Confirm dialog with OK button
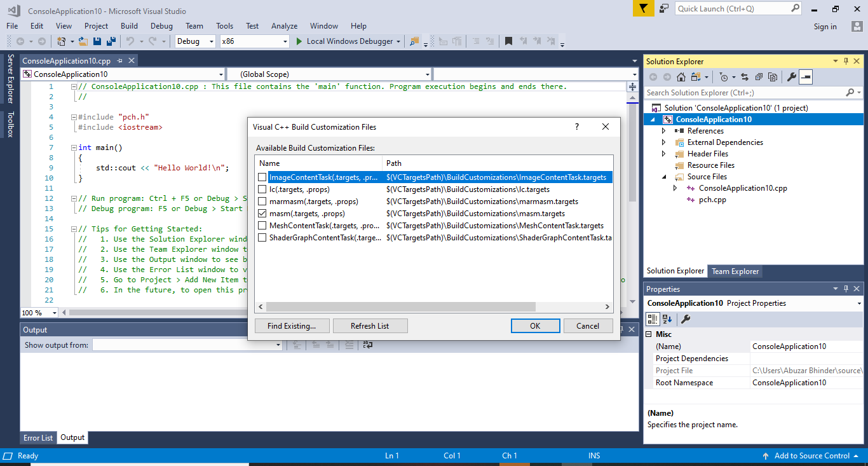This screenshot has height=466, width=868. (x=535, y=326)
